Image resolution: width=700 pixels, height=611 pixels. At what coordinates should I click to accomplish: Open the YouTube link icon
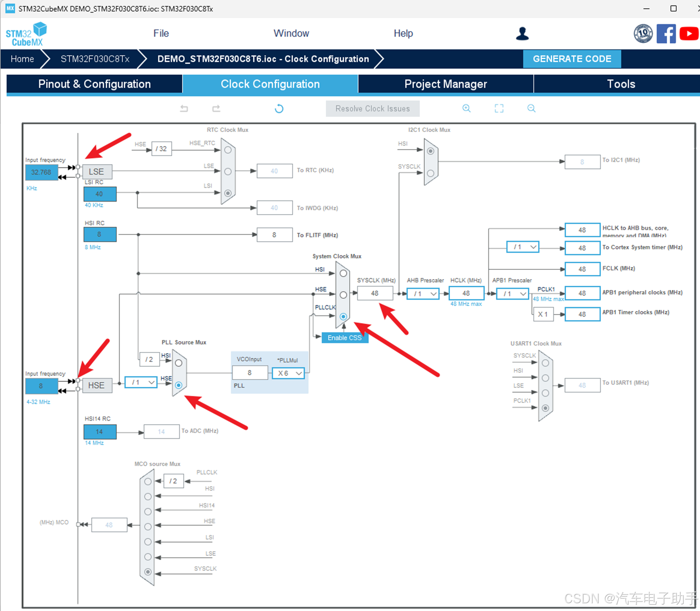(689, 34)
